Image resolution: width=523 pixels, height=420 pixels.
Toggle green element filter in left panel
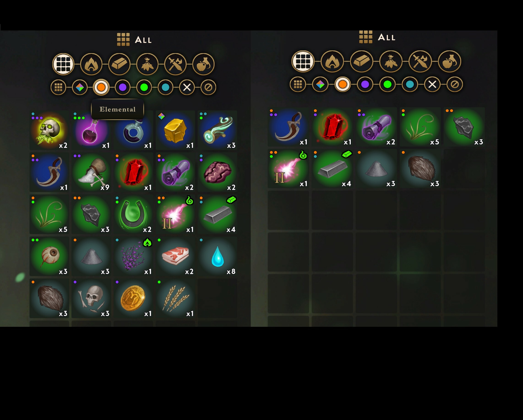tap(144, 87)
